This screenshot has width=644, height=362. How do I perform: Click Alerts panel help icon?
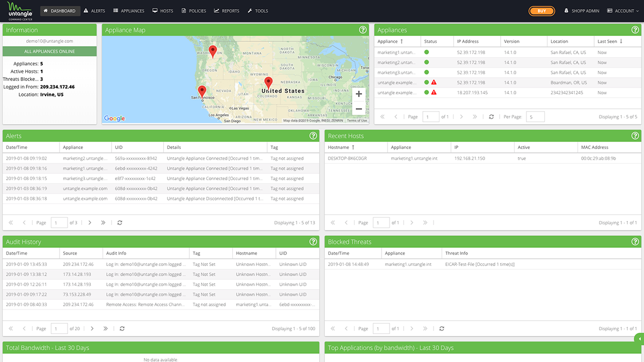pyautogui.click(x=313, y=136)
